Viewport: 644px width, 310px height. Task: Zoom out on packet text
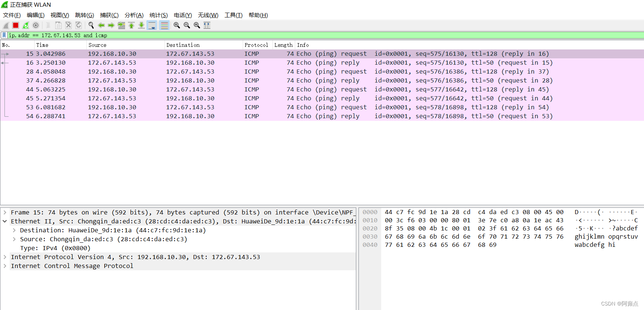187,25
